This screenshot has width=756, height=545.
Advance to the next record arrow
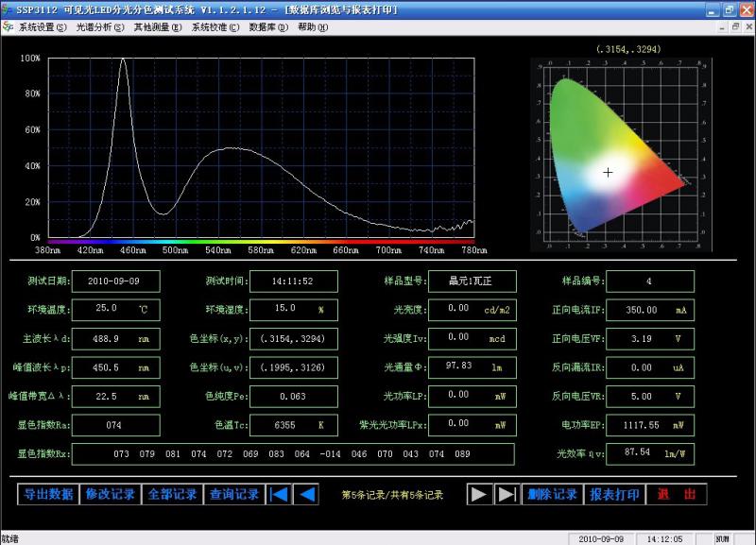(x=479, y=494)
